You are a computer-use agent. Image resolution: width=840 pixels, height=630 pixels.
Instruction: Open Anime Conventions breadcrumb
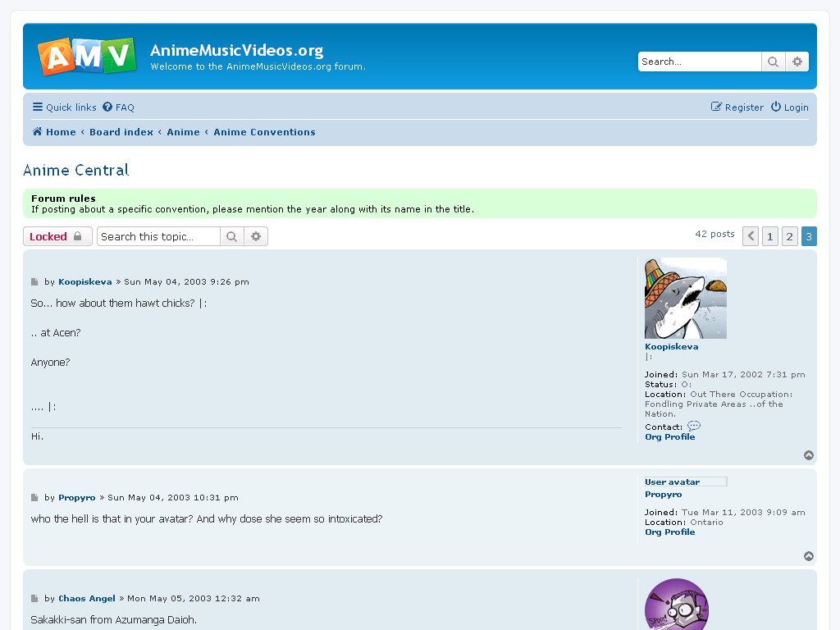coord(265,132)
